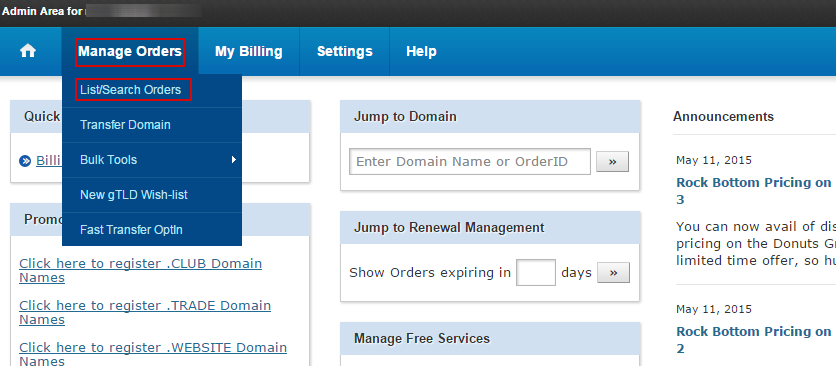Submit the Jump to Domain arrow button
Viewport: 836px width, 366px height.
point(612,162)
